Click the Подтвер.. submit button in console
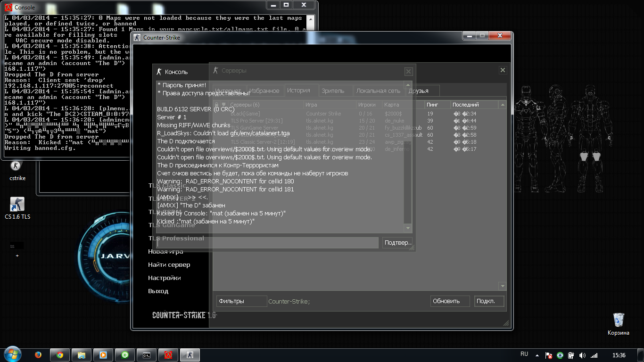 point(398,243)
